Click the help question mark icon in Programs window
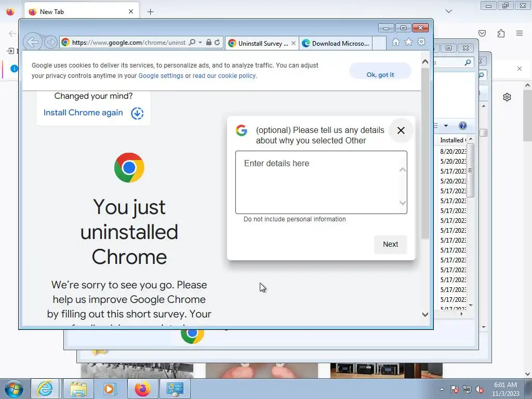 463,126
